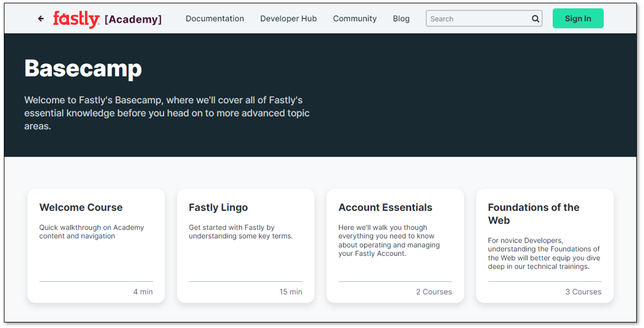Click the '15 min' duration text
The height and width of the screenshot is (328, 644).
[x=291, y=292]
